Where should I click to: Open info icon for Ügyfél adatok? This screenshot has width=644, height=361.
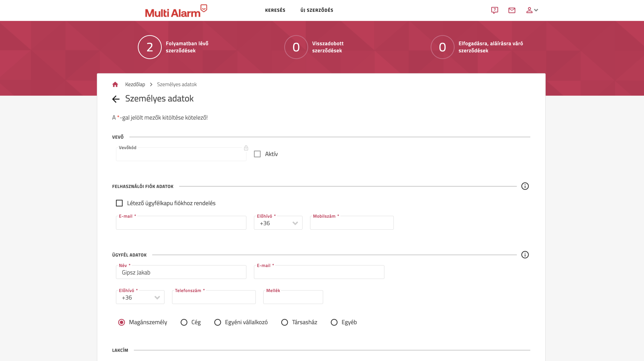point(525,255)
